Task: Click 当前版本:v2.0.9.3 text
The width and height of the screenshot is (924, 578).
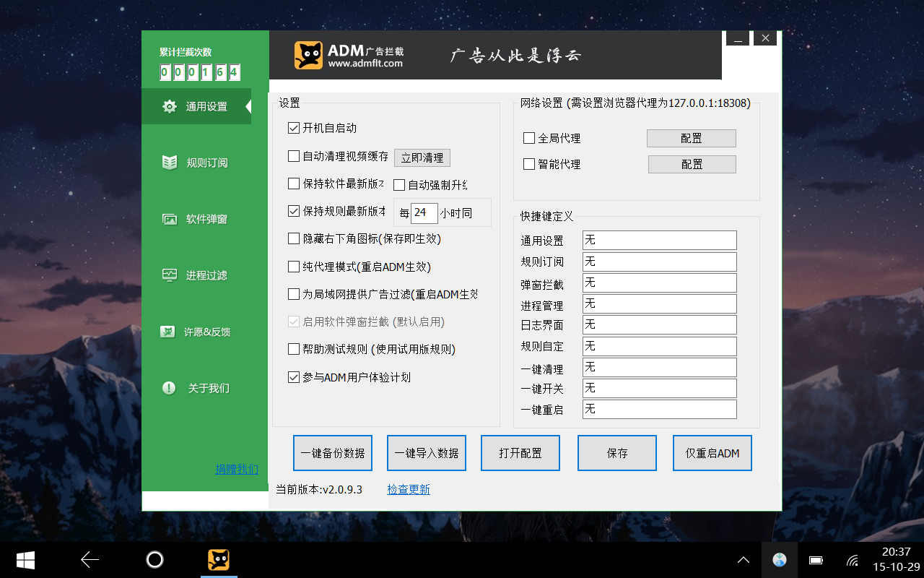Action: point(319,490)
